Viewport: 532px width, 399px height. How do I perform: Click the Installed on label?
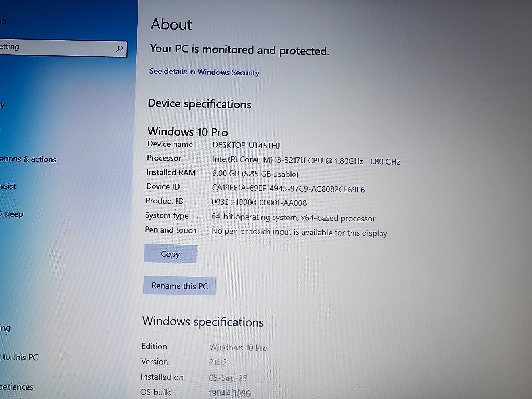[x=162, y=377]
